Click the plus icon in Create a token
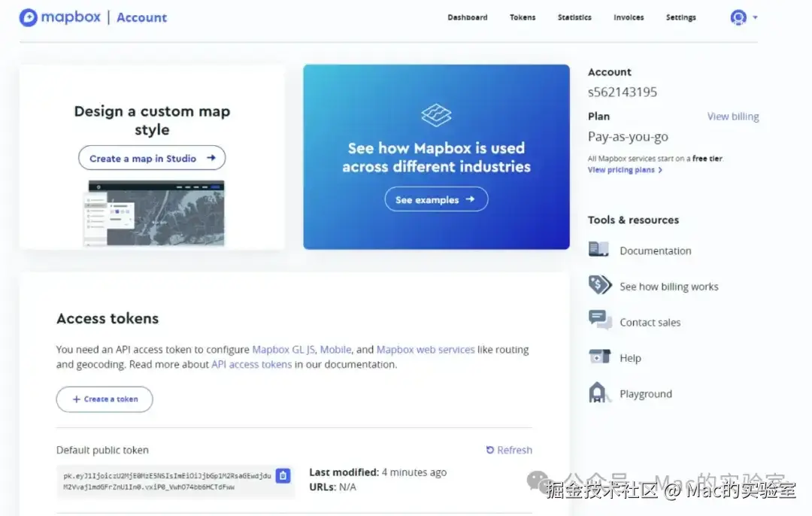 [x=77, y=399]
